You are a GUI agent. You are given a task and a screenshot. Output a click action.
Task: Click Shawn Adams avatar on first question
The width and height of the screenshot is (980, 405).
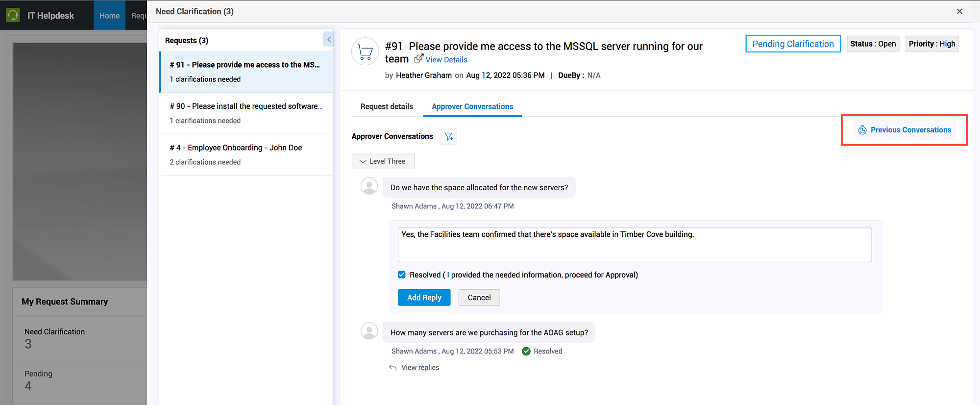point(369,186)
